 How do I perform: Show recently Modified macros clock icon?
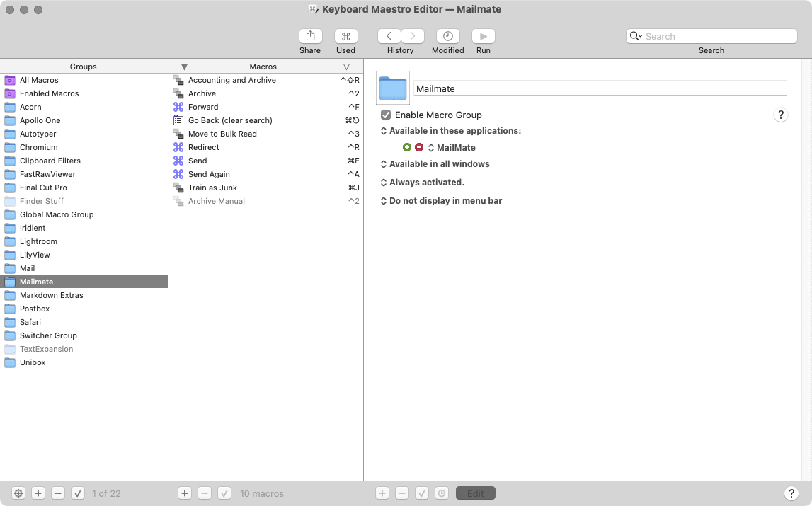[448, 36]
